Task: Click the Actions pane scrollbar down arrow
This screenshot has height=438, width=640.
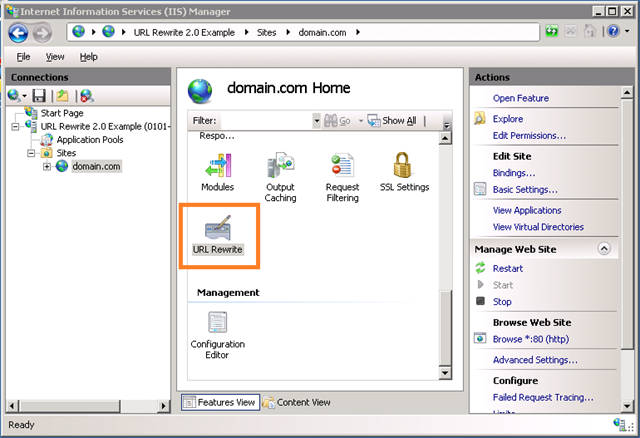Action: coord(627,406)
